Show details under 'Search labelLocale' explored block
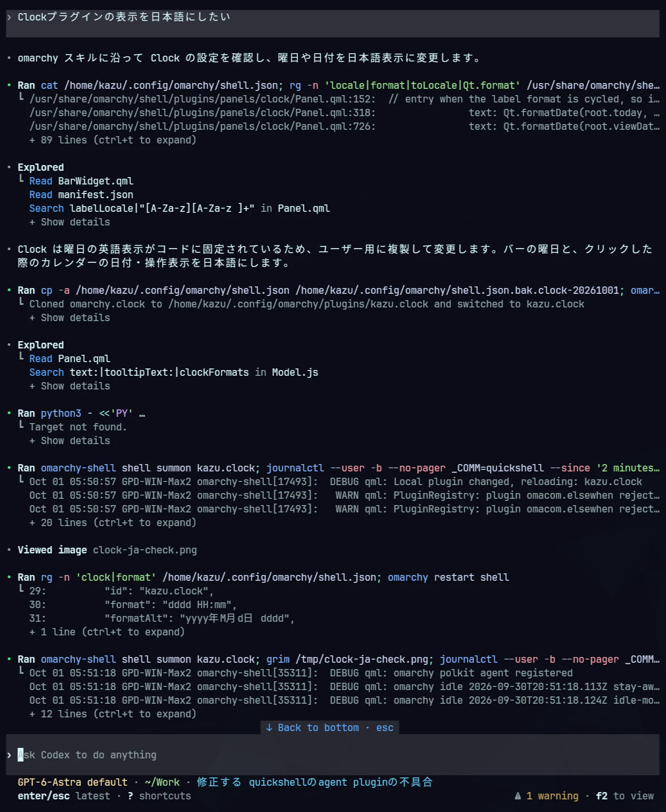 click(69, 222)
